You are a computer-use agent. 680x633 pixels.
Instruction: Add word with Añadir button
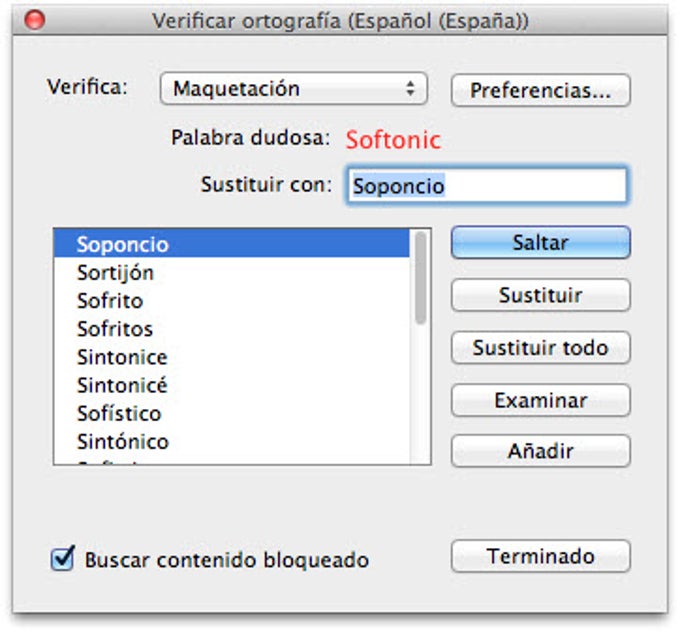point(540,451)
